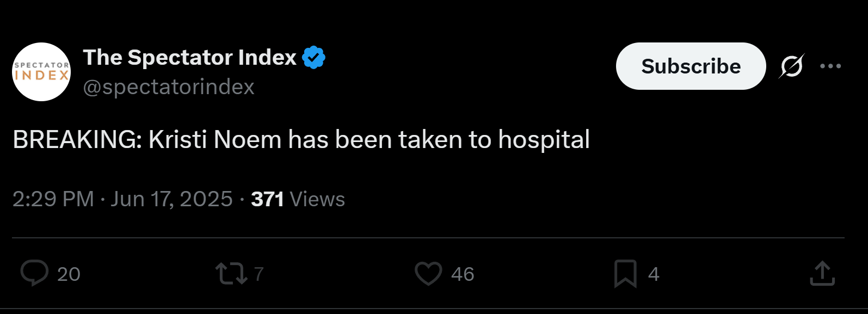This screenshot has width=868, height=314.
Task: Bookmark the post with the bookmark icon
Action: (x=625, y=274)
